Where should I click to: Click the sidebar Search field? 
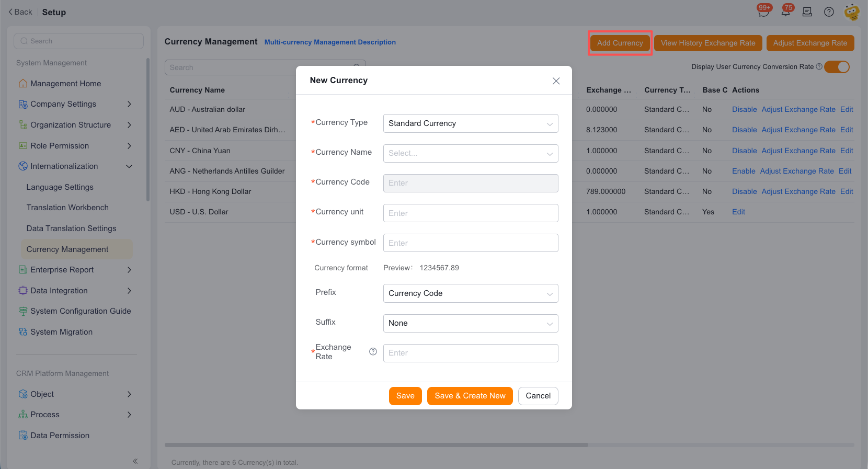point(79,41)
